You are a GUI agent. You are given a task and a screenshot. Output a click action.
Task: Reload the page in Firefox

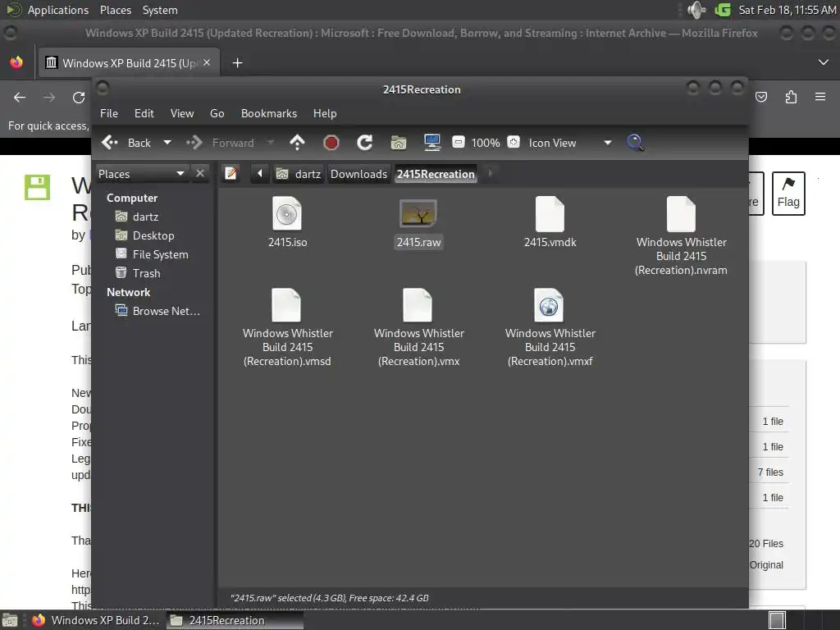pyautogui.click(x=79, y=97)
